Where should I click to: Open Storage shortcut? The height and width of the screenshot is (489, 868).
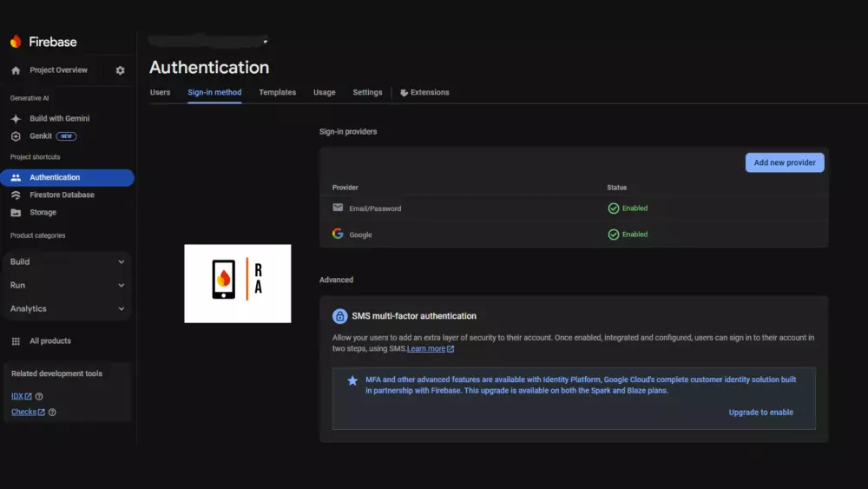click(43, 213)
